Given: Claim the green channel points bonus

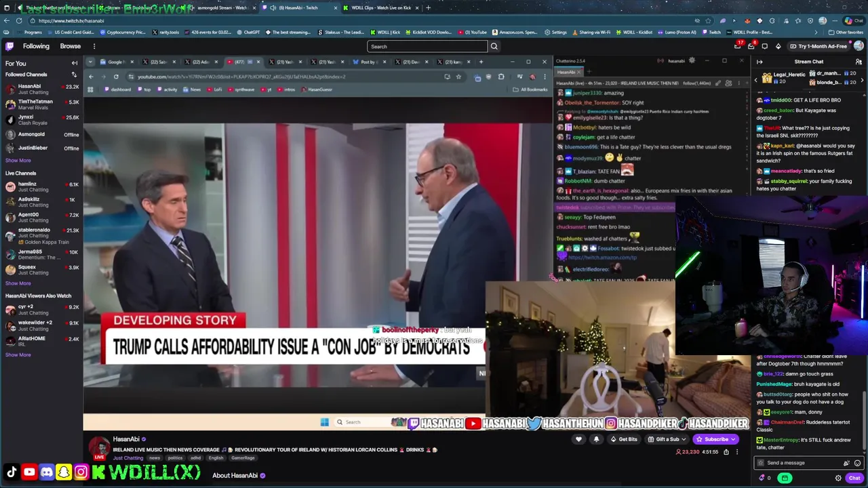Looking at the screenshot, I should pyautogui.click(x=785, y=479).
